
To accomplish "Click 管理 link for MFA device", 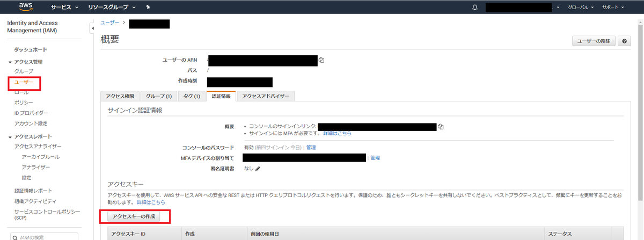I will click(x=375, y=158).
